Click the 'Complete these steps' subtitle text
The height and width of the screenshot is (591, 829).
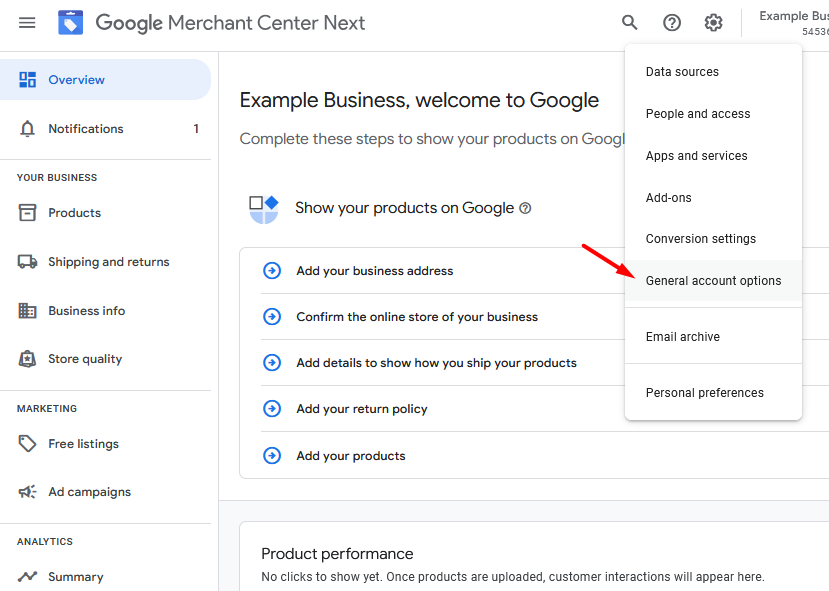(432, 139)
